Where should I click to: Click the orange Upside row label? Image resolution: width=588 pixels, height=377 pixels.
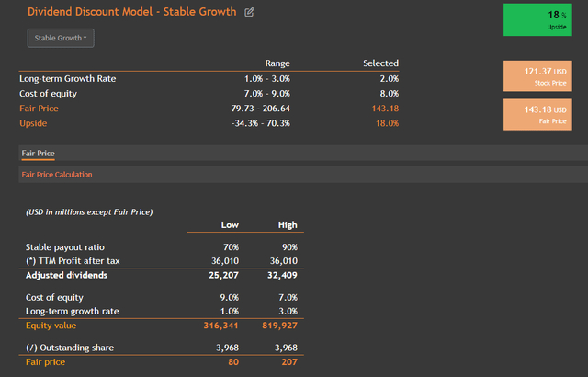[33, 123]
